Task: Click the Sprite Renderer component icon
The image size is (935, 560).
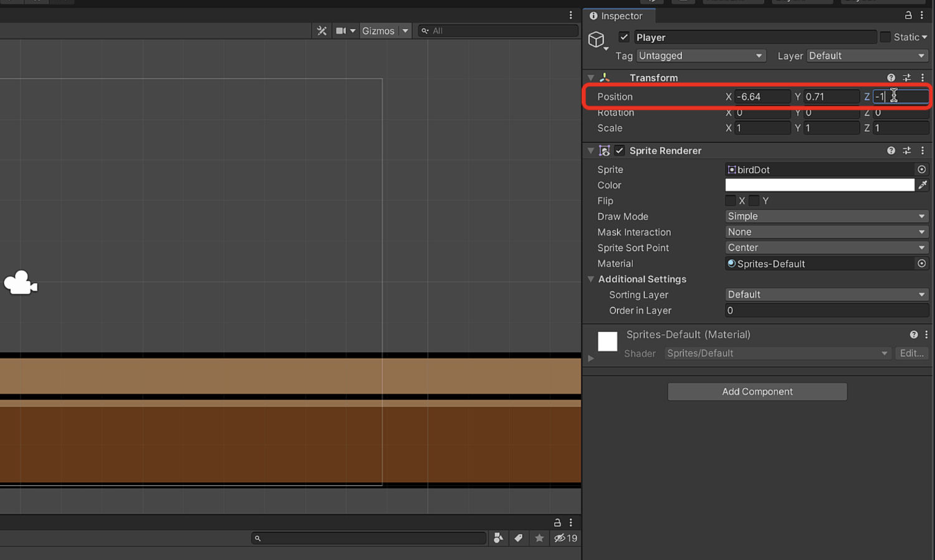Action: click(604, 151)
